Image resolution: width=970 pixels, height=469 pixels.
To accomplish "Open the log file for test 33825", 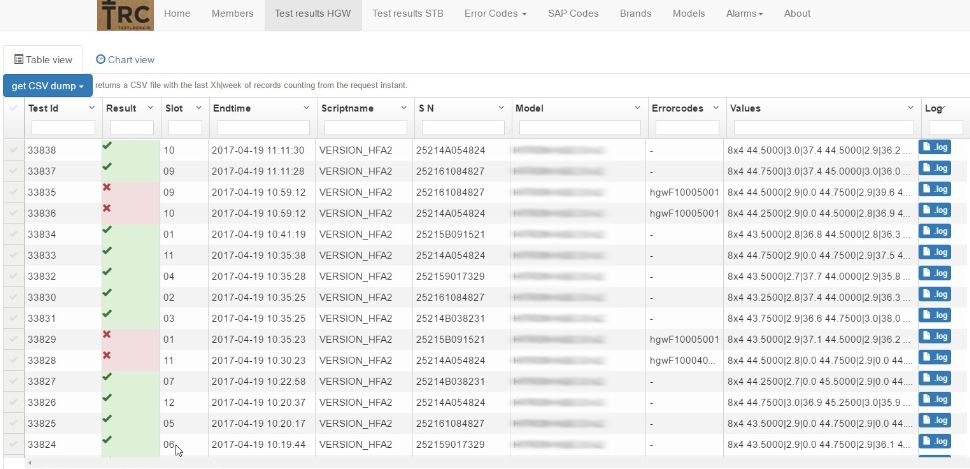I will pos(934,421).
